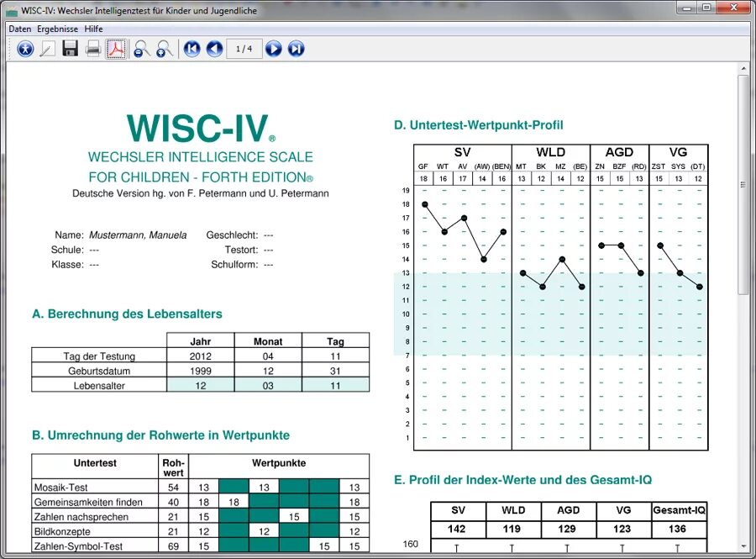Click the SV index value 142
The image size is (756, 559).
click(x=457, y=529)
